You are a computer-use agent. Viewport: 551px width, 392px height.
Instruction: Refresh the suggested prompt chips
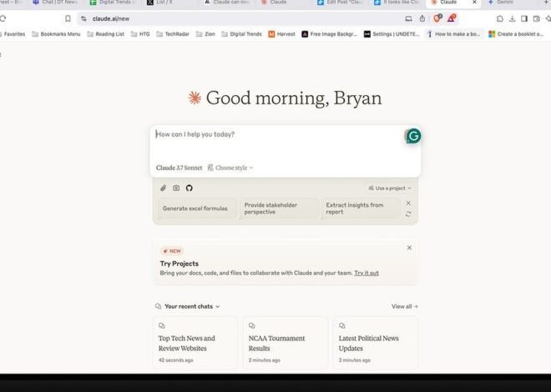[x=408, y=214]
